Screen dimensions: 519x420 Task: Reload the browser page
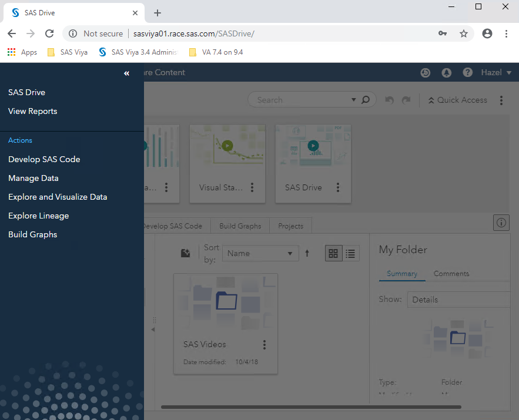49,33
